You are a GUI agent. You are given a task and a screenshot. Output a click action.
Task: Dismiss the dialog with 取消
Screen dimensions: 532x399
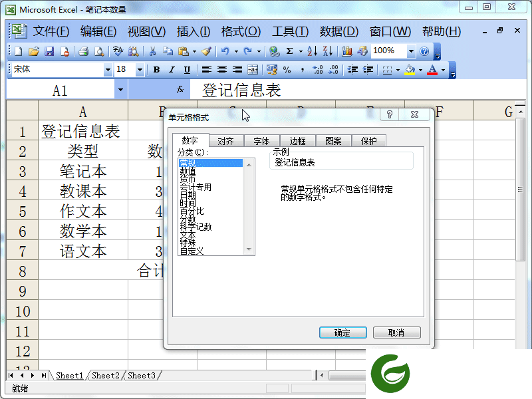click(x=396, y=332)
